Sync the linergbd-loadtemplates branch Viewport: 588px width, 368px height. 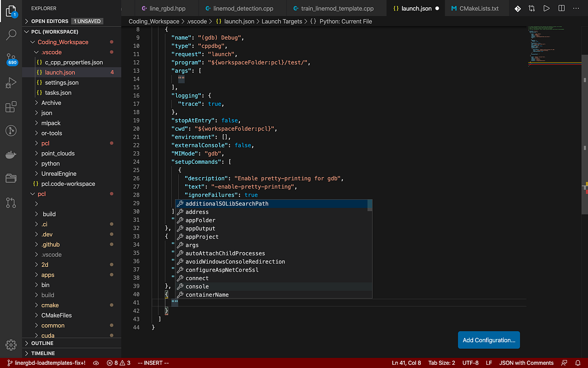(96, 362)
